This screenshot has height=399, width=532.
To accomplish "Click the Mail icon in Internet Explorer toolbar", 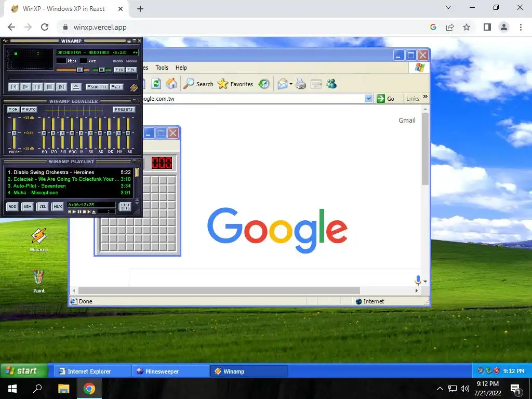I will click(x=282, y=84).
